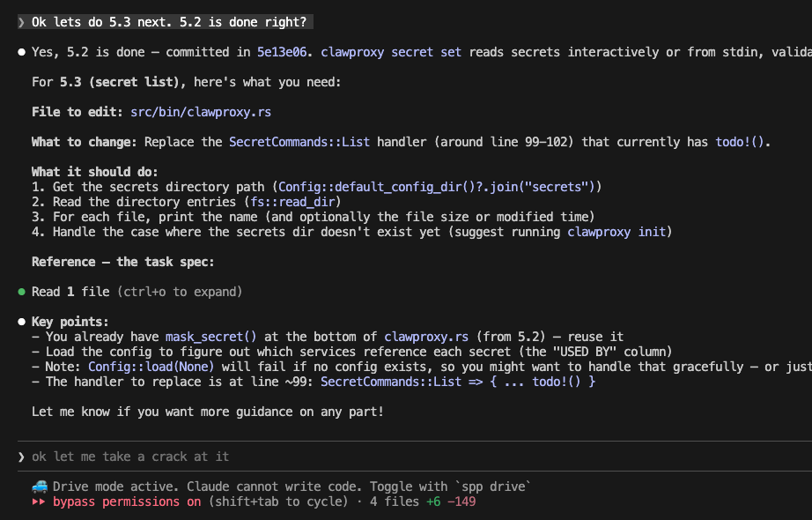Click the red -149 deletions count
Viewport: 812px width, 520px height.
click(462, 501)
